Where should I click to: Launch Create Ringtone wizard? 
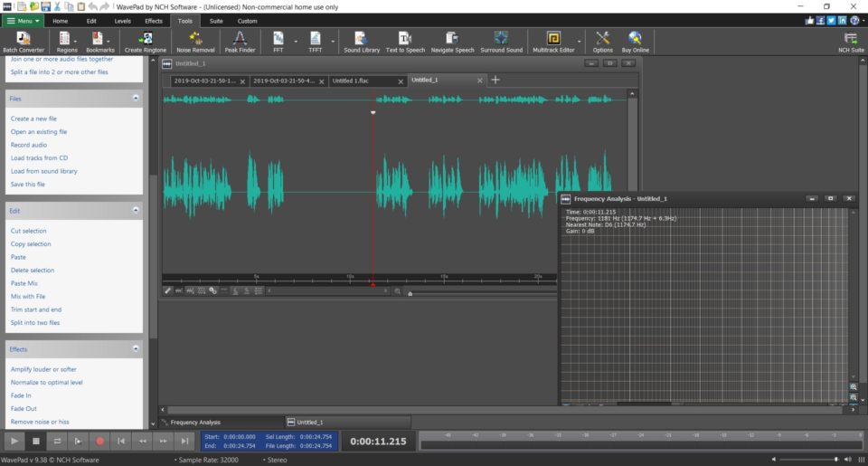pyautogui.click(x=145, y=42)
